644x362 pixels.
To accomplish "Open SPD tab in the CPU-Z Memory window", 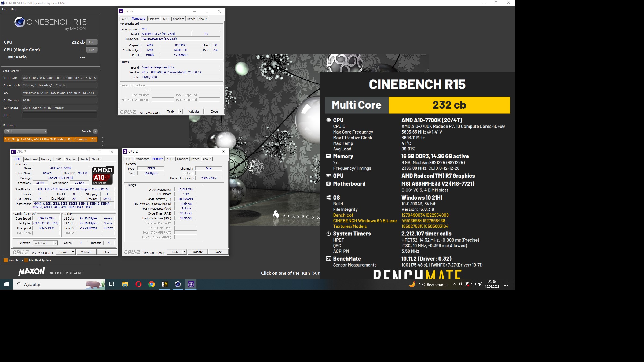I will coord(170,159).
